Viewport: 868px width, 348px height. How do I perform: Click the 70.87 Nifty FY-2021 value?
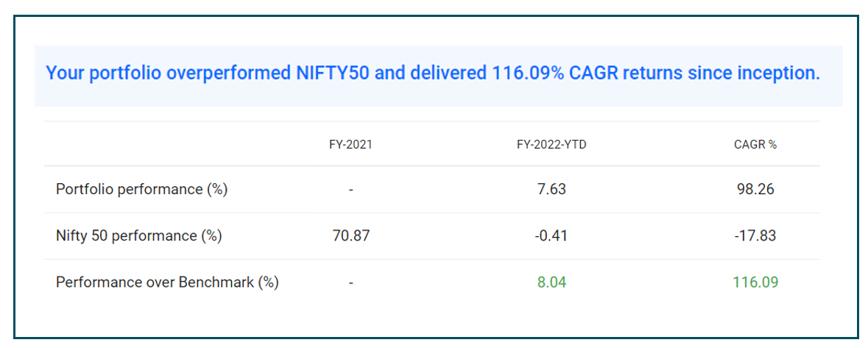351,236
